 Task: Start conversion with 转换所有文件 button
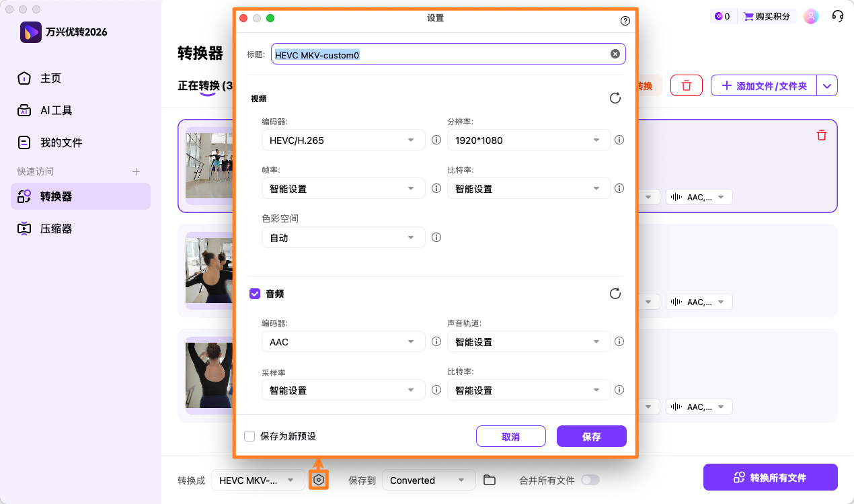[770, 476]
